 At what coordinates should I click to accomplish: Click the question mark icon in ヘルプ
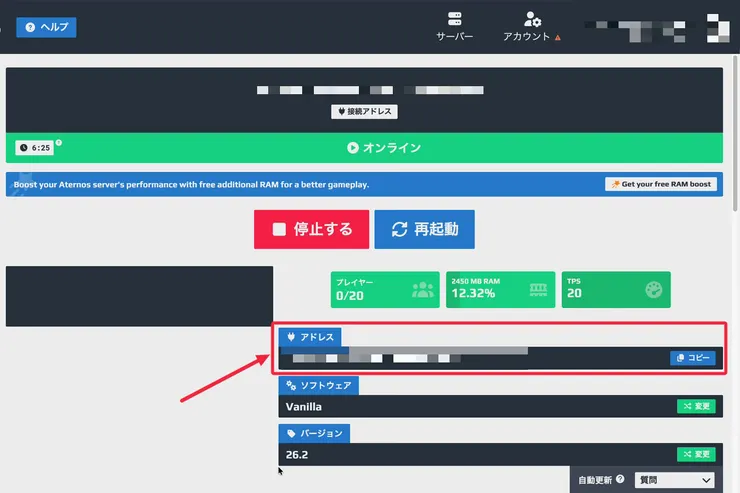(x=30, y=27)
